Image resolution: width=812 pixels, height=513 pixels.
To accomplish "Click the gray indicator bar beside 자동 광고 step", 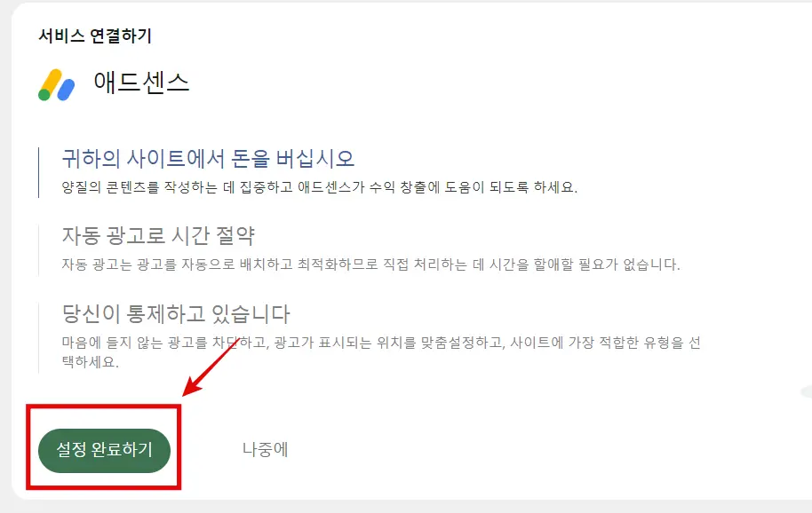I will [39, 250].
